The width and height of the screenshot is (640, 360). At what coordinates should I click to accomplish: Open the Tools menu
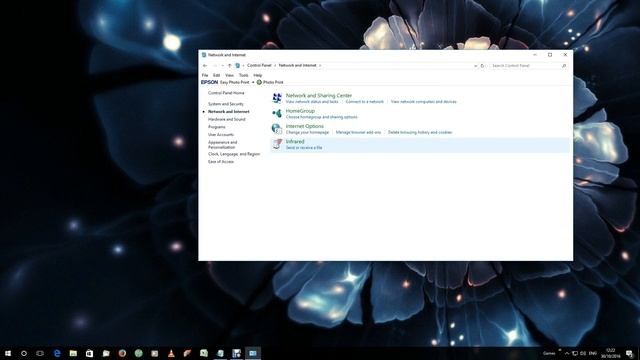(243, 75)
